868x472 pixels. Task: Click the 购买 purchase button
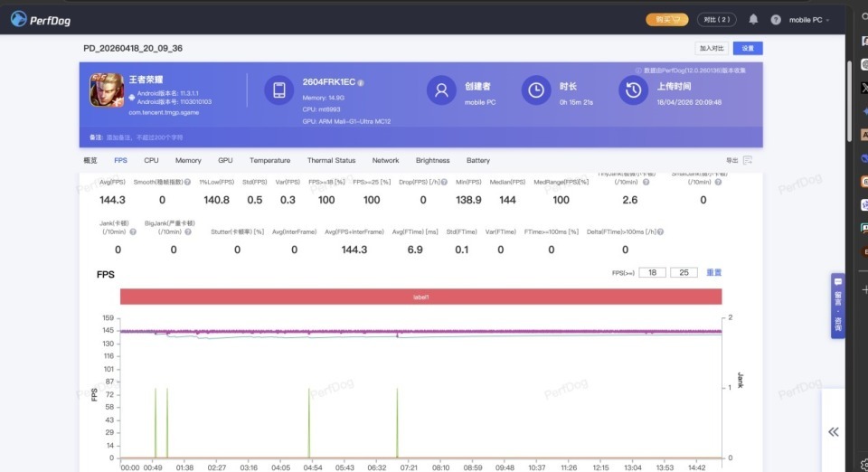pyautogui.click(x=667, y=19)
